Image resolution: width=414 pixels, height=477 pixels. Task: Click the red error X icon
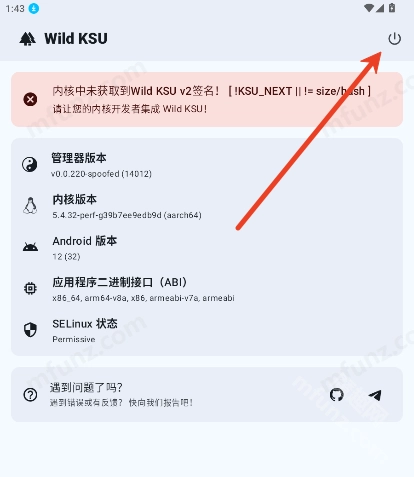point(30,99)
